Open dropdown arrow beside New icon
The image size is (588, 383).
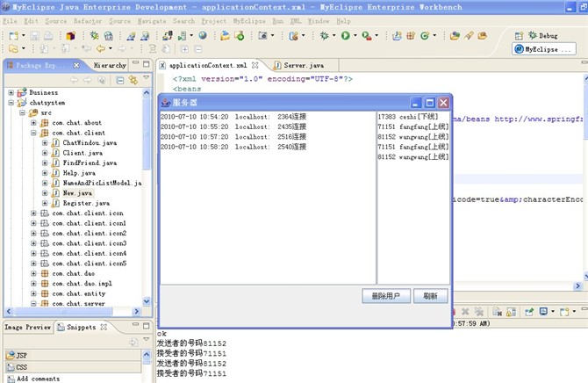23,36
